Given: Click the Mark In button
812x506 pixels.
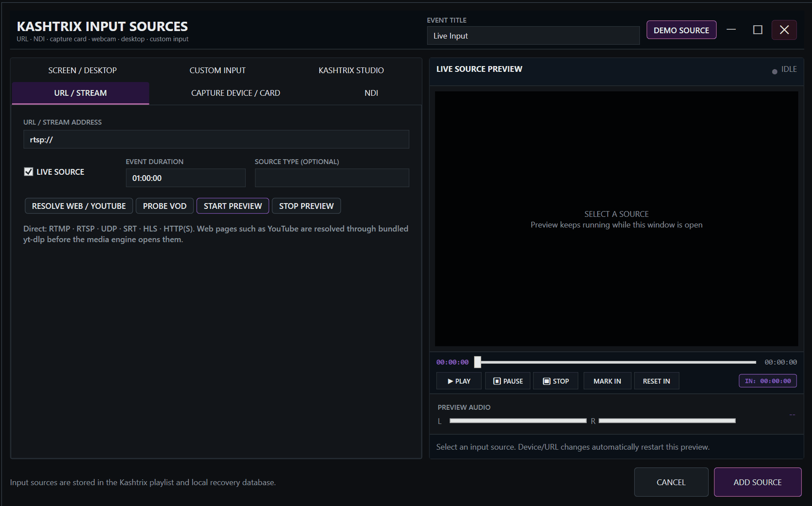Looking at the screenshot, I should click(x=607, y=381).
